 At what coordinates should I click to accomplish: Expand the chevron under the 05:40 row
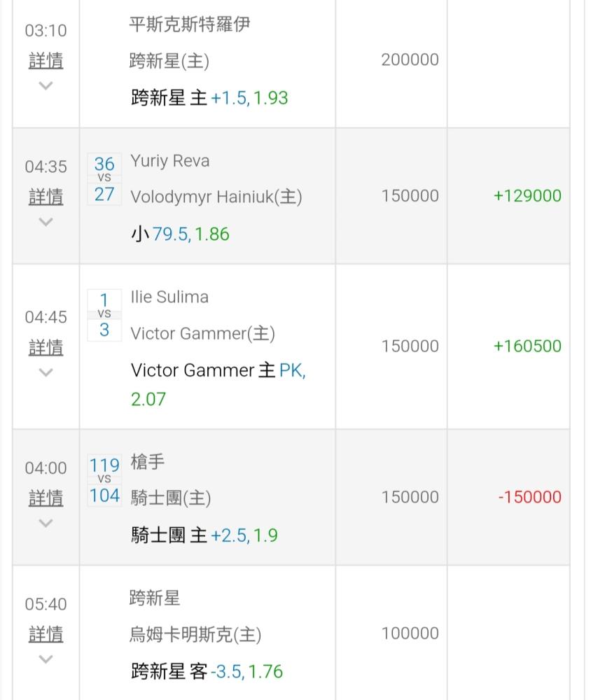46,659
